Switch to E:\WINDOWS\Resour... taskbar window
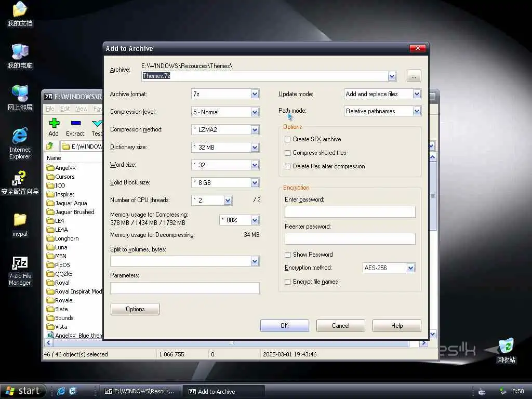 (x=140, y=391)
